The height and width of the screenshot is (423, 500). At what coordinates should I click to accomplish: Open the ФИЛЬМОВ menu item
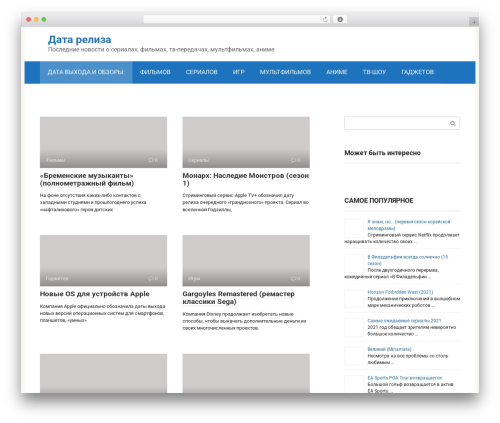155,72
